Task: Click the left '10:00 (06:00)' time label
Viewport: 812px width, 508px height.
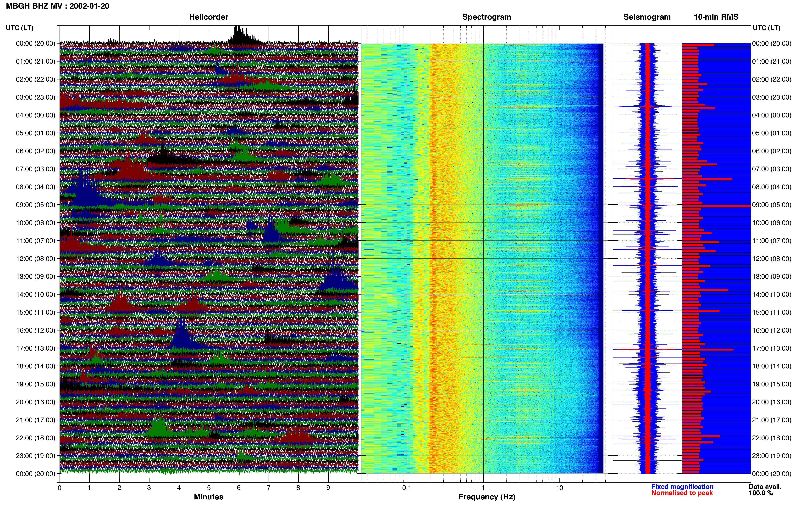Action: coord(36,222)
